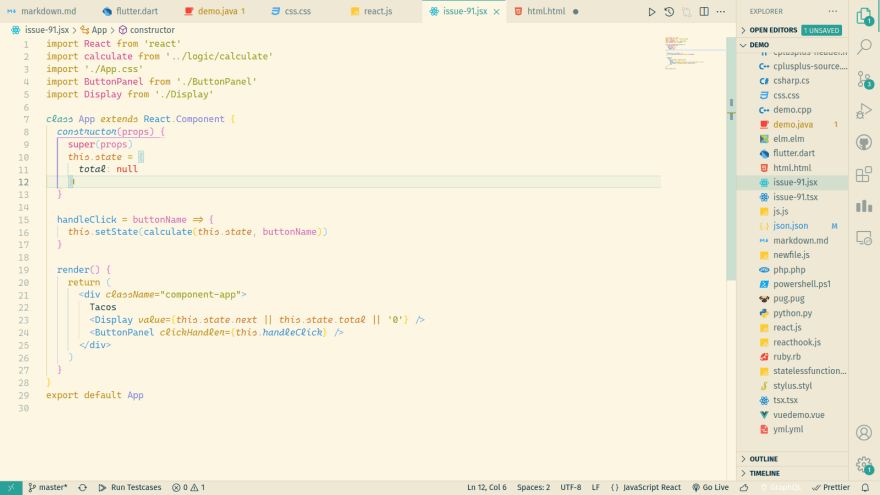The width and height of the screenshot is (880, 495).
Task: Open Explorer panel More Actions ellipsis
Action: pyautogui.click(x=833, y=11)
